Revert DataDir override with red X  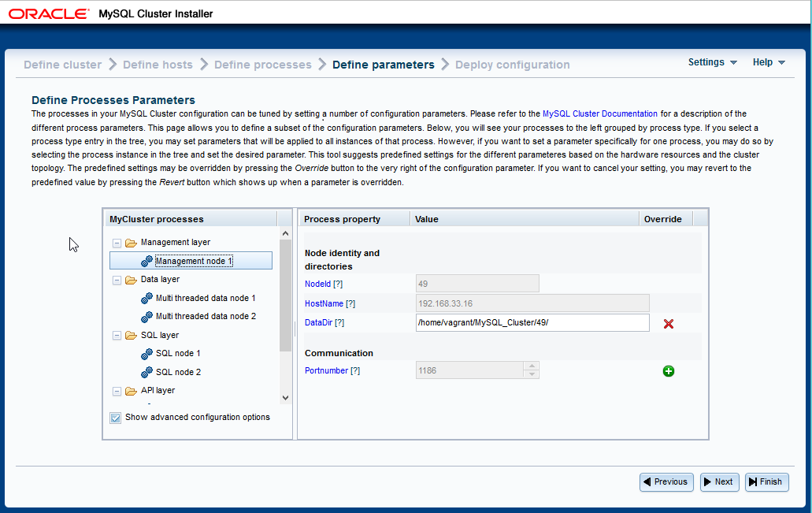click(669, 324)
